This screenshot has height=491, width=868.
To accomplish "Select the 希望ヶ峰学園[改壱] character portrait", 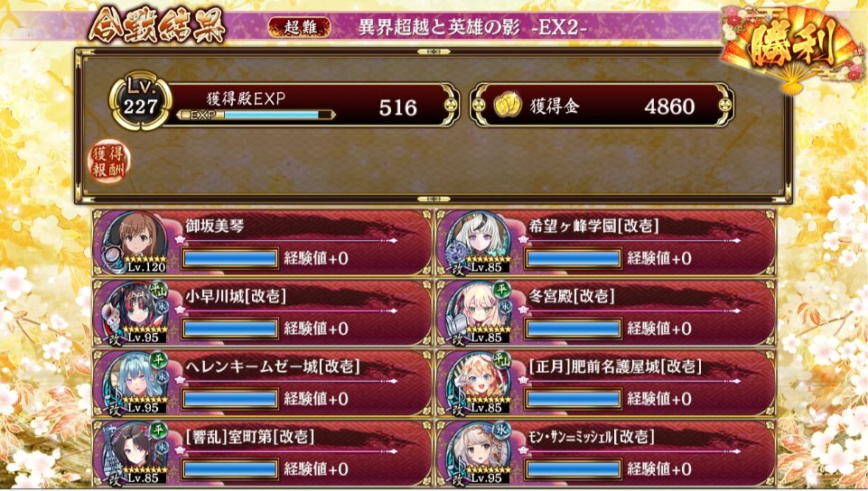I will (479, 242).
